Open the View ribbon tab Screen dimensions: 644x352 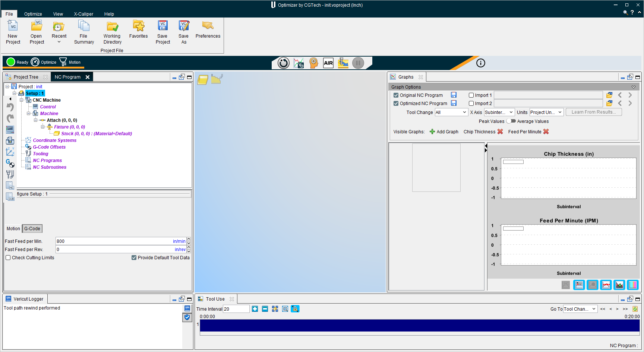58,14
